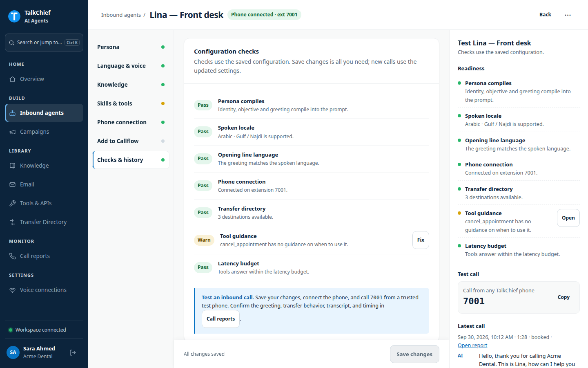This screenshot has width=588, height=368.
Task: Open the latest call report link
Action: pyautogui.click(x=472, y=346)
